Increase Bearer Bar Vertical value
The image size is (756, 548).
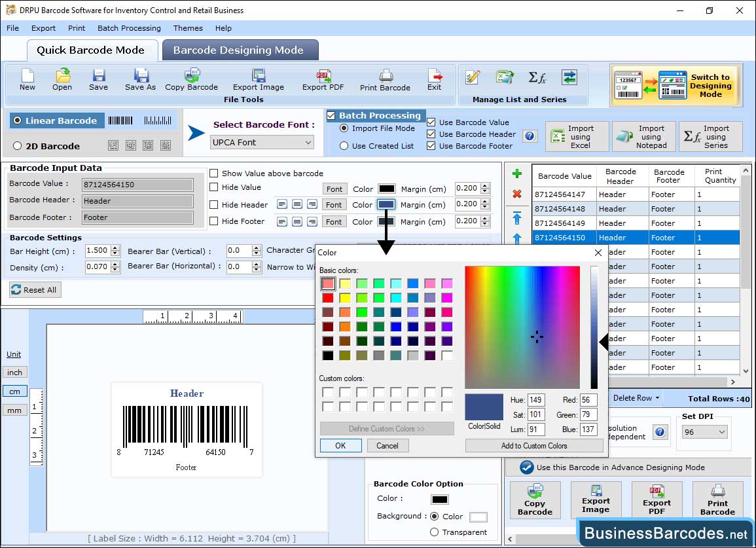pos(257,248)
